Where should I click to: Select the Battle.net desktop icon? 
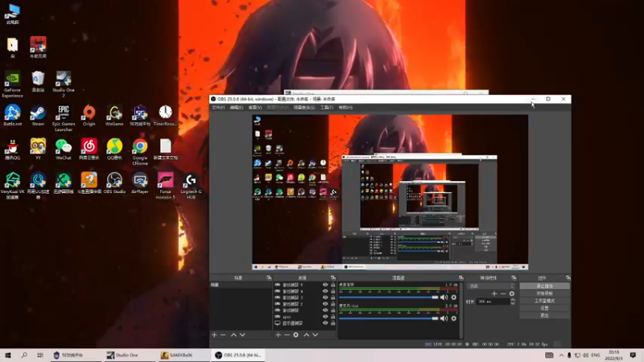tap(12, 115)
